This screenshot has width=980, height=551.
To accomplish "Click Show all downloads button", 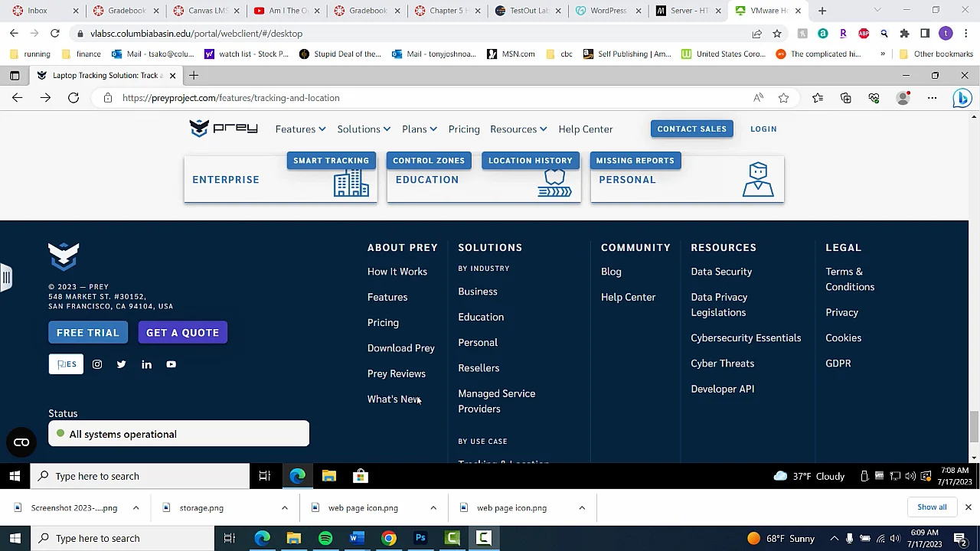I will (932, 507).
